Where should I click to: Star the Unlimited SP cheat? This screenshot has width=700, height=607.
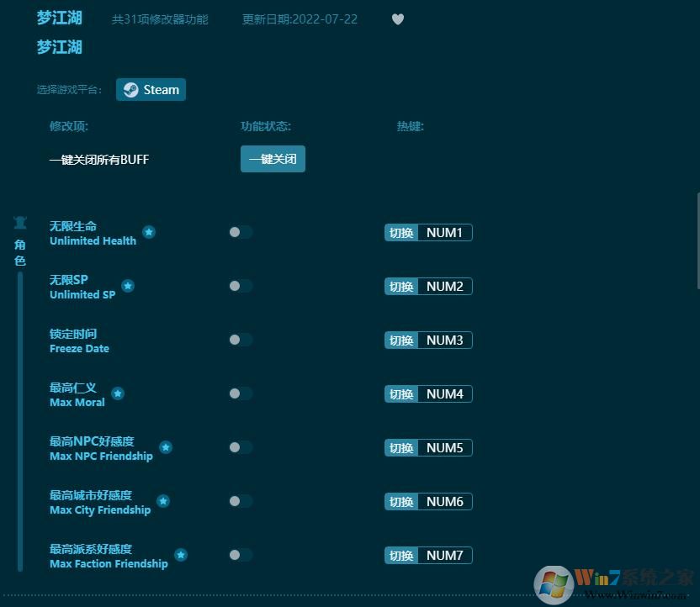pyautogui.click(x=128, y=286)
